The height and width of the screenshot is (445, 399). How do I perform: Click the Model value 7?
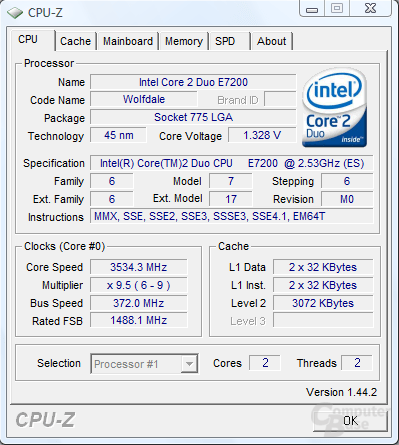(x=231, y=181)
